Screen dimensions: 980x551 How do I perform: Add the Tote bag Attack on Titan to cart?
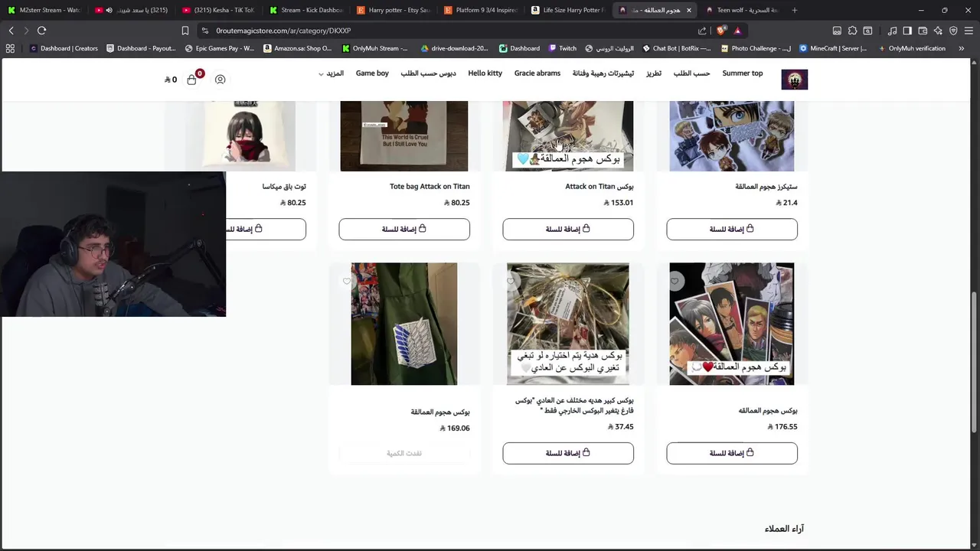404,229
